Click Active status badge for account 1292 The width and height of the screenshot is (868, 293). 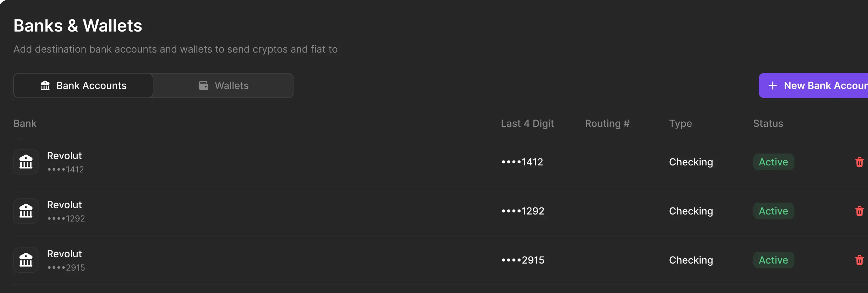pos(773,211)
